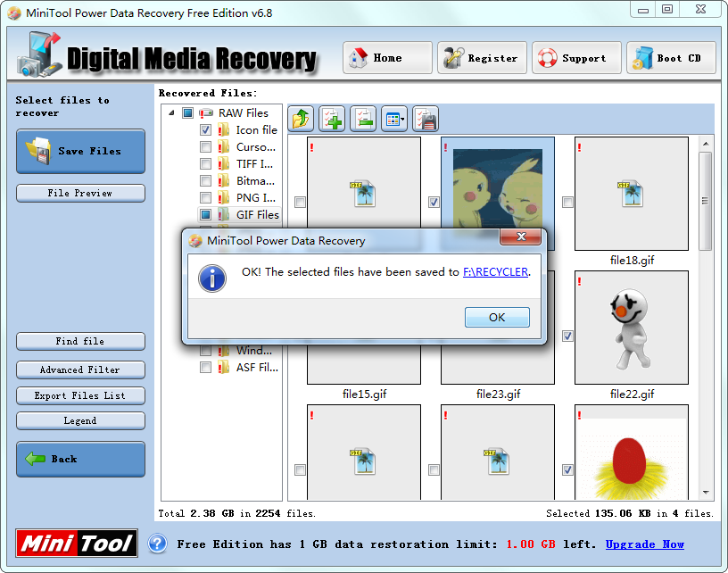Click the Upgrade Now link
The image size is (728, 573).
tap(644, 544)
